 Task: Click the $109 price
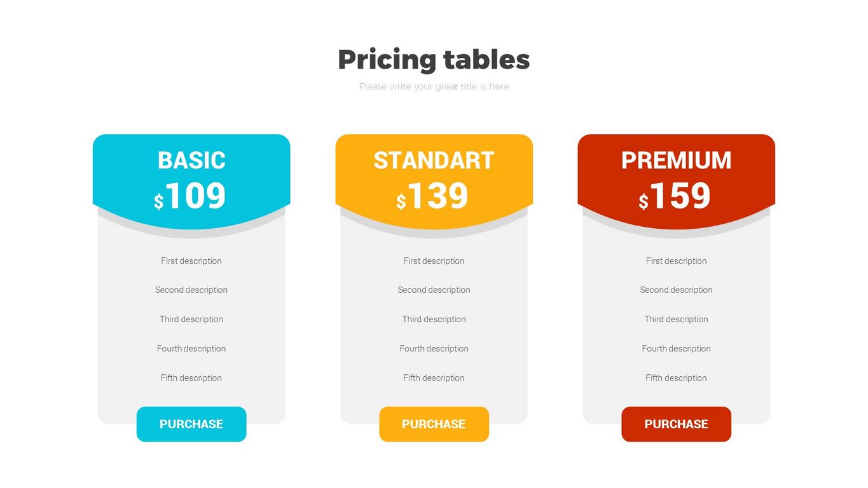191,196
